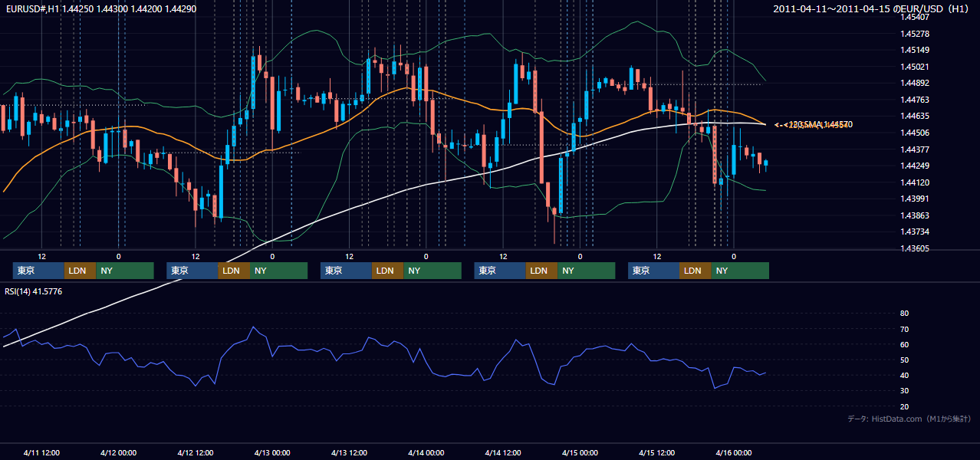
Task: Click price axis label 1.44892
Action: click(914, 84)
